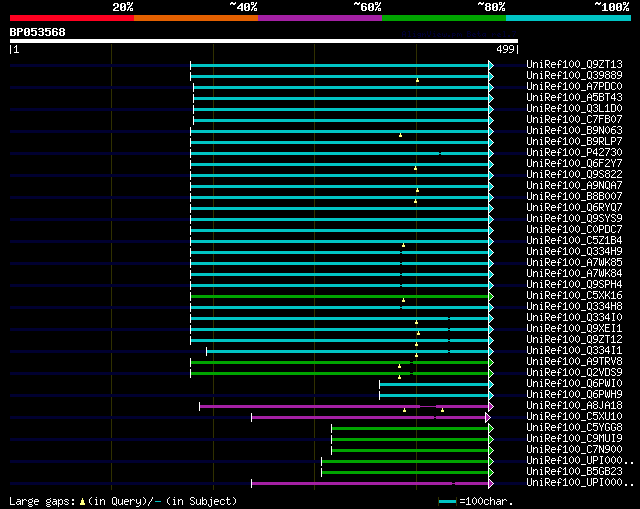Click the UniRef100_Q334H8 label
Screen dimensions: 640x509
click(574, 307)
